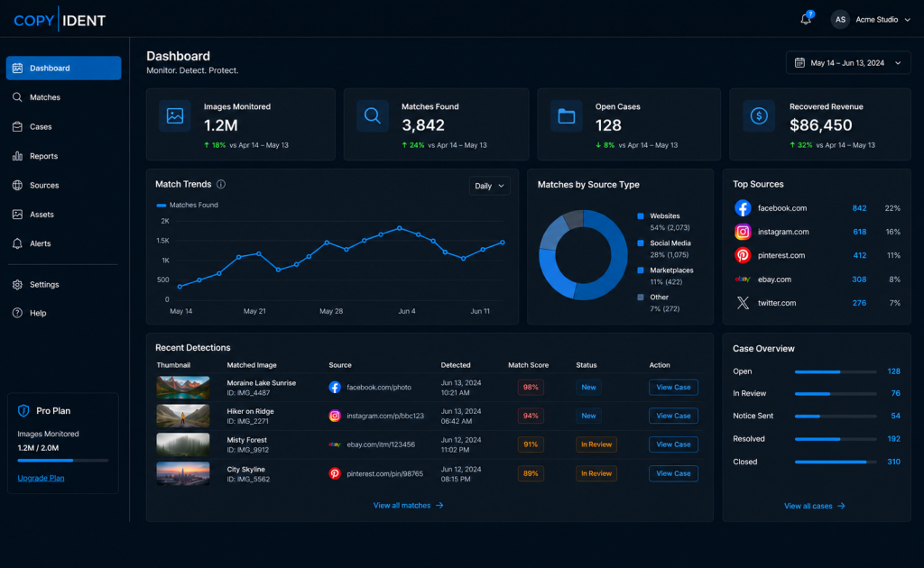Click the Open Cases folder icon
This screenshot has width=924, height=568.
coord(567,116)
